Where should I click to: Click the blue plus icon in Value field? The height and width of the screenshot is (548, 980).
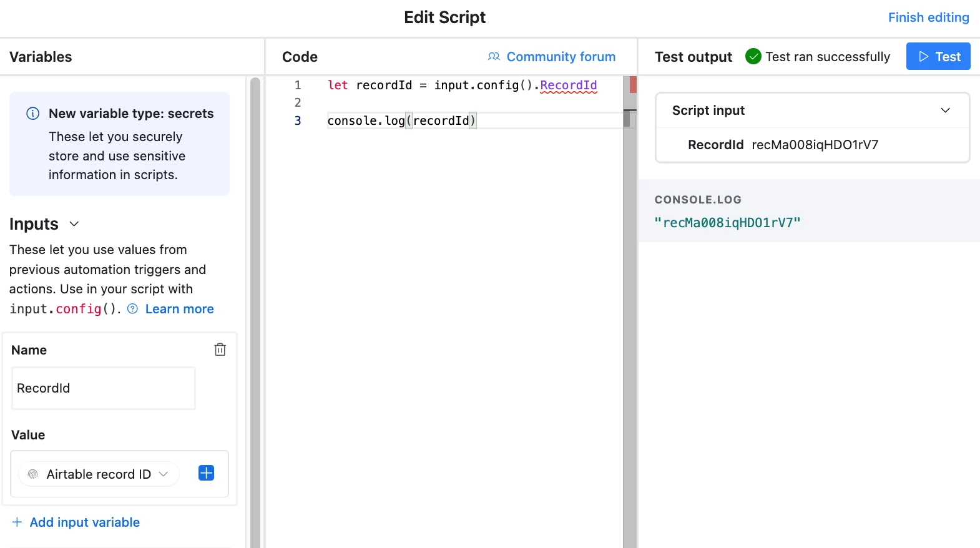tap(206, 473)
